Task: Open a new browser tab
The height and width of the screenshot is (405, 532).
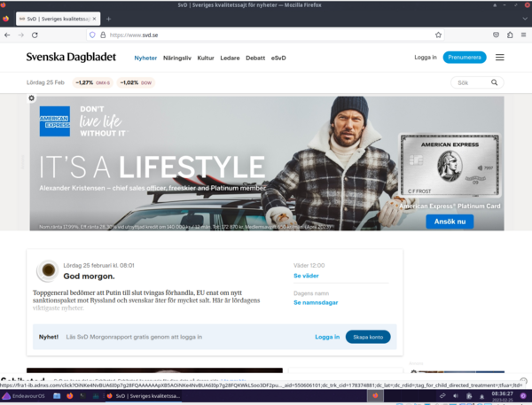Action: pos(108,19)
